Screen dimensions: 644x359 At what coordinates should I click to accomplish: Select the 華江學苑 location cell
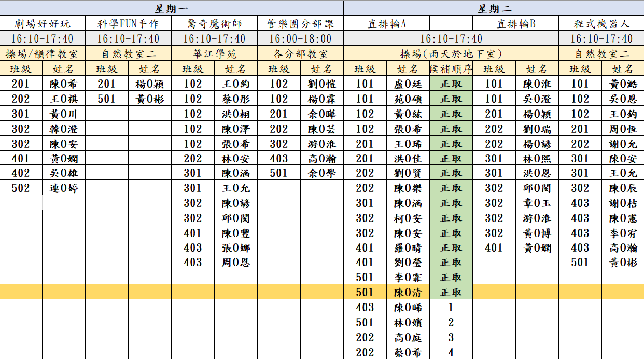pos(214,53)
